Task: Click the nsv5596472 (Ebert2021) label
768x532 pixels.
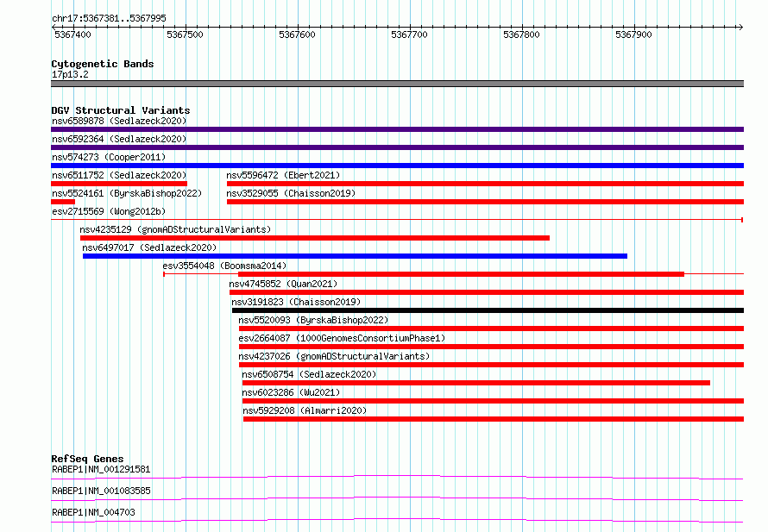Action: pyautogui.click(x=283, y=175)
